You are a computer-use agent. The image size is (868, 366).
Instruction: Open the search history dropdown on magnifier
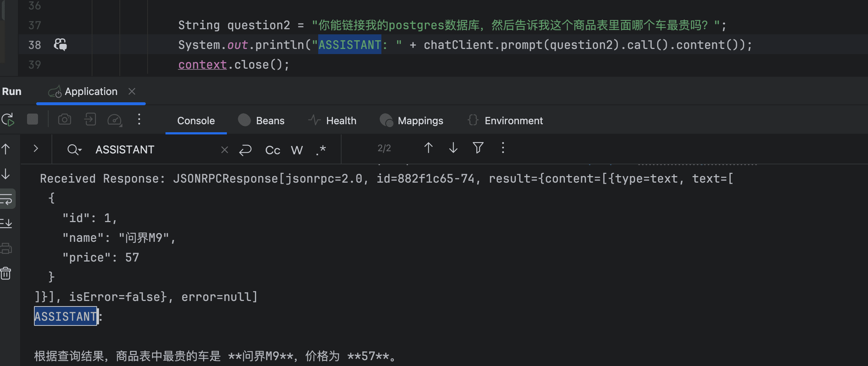point(75,149)
